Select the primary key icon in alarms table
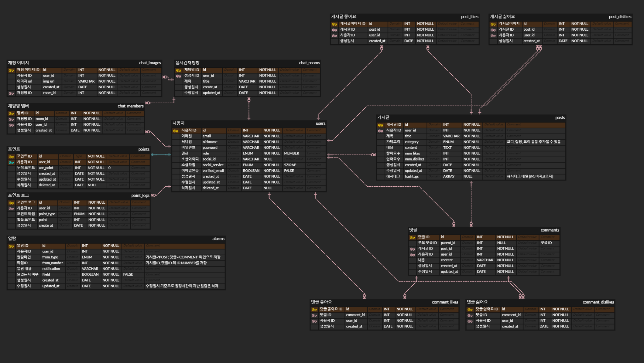The image size is (644, 363). point(11,246)
